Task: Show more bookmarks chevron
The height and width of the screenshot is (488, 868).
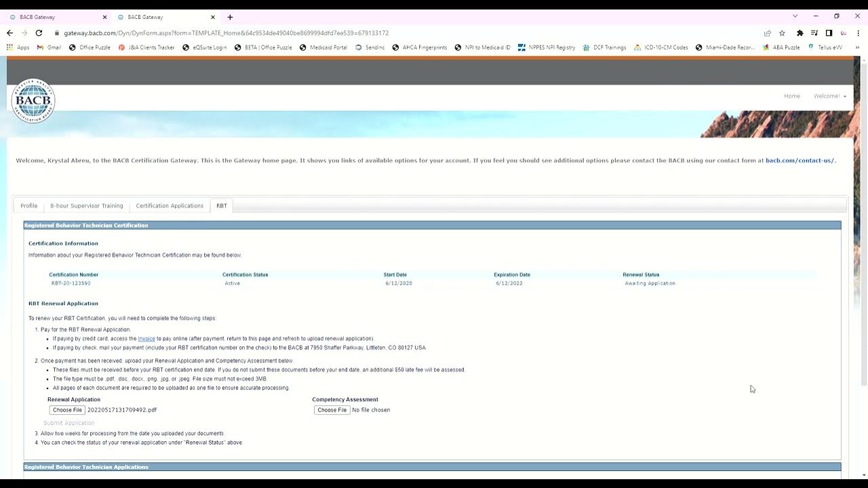Action: pos(858,47)
